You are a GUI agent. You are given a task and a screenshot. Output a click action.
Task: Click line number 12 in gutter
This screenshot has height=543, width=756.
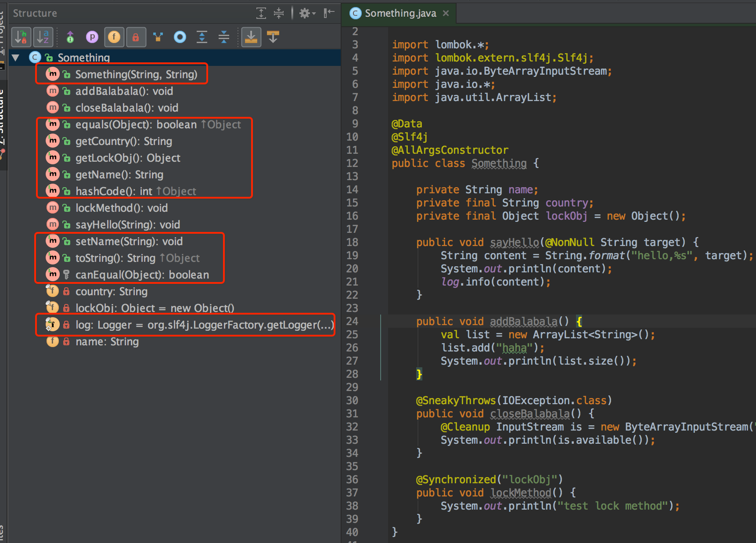pos(352,163)
